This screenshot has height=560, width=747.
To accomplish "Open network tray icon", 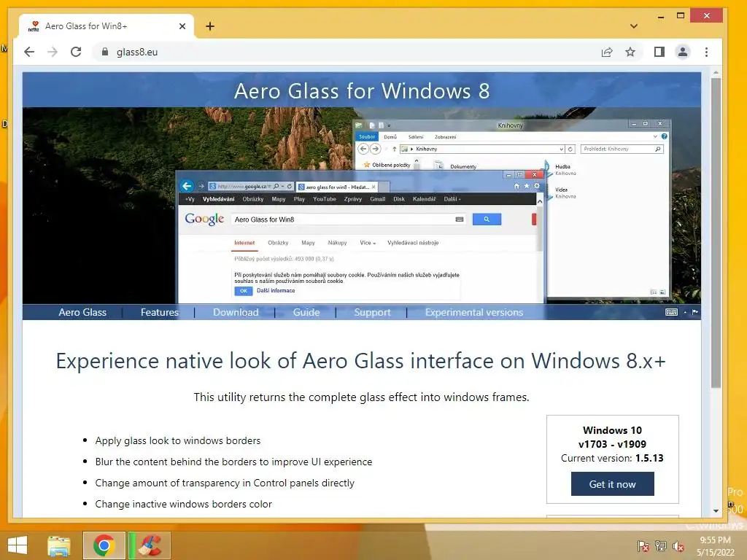I will tap(661, 545).
